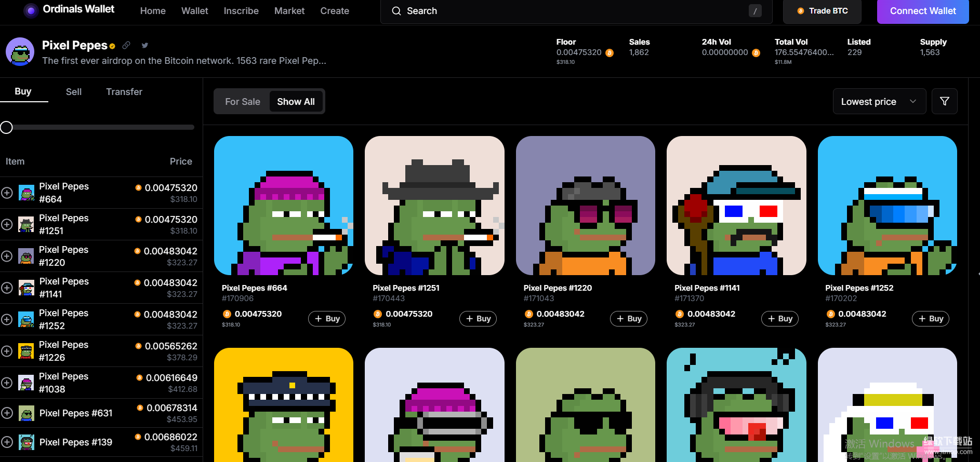Screen dimensions: 980x462
Task: Open the Market menu item
Action: click(289, 11)
